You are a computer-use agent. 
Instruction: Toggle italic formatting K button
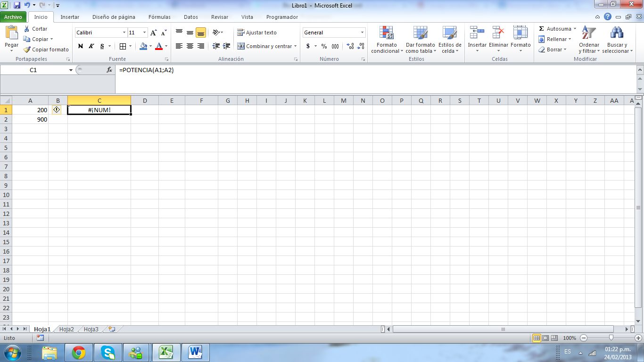91,46
